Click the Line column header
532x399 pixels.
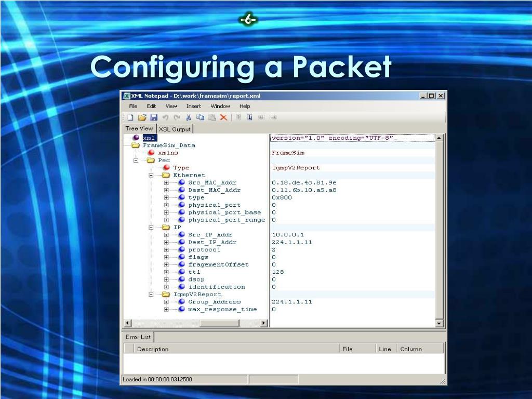[386, 349]
